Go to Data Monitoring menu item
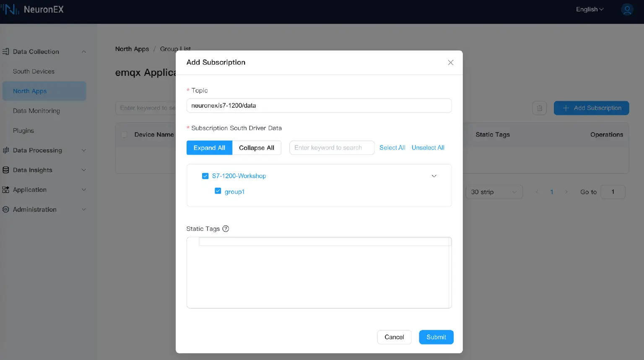The width and height of the screenshot is (644, 360). click(x=36, y=111)
